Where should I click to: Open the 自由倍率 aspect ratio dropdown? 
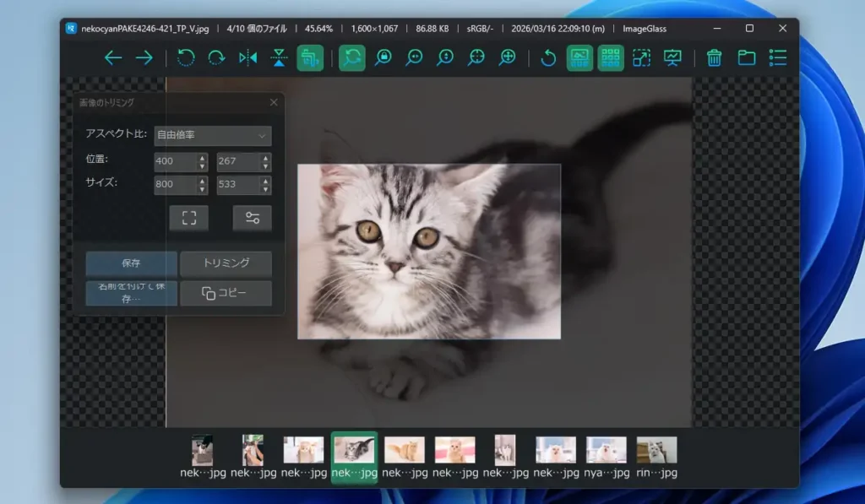[x=212, y=136]
